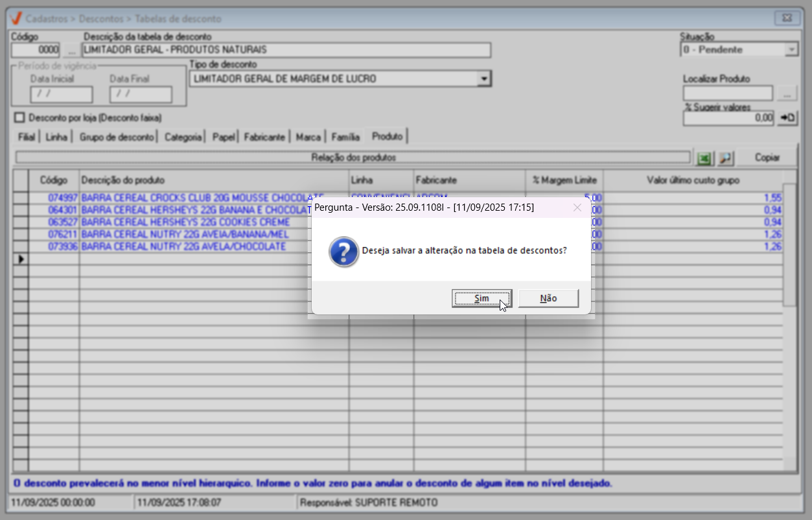Open the Grupo de desconto tab
This screenshot has width=812, height=520.
(117, 137)
